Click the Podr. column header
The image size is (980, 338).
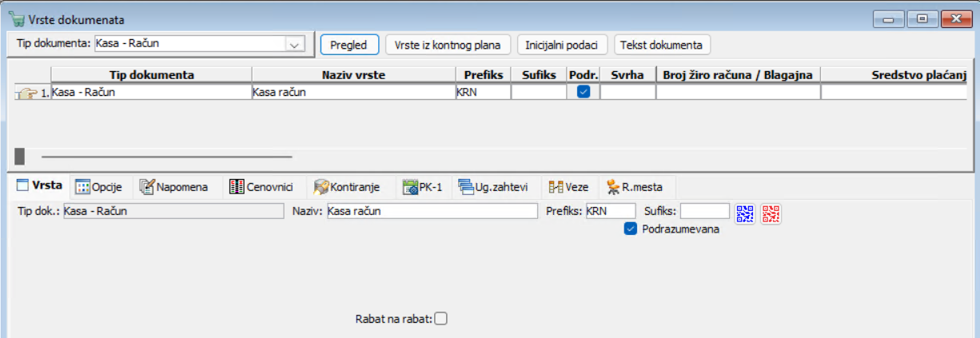tap(584, 74)
